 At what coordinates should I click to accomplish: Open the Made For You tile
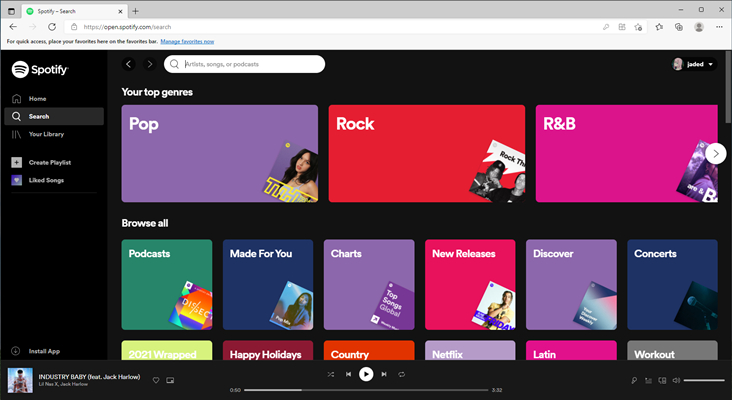[268, 285]
